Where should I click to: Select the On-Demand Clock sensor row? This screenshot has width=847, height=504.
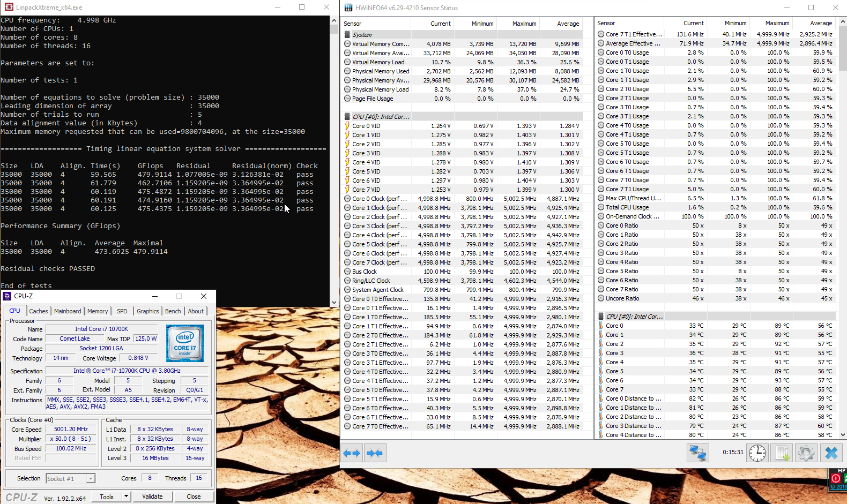click(x=716, y=216)
